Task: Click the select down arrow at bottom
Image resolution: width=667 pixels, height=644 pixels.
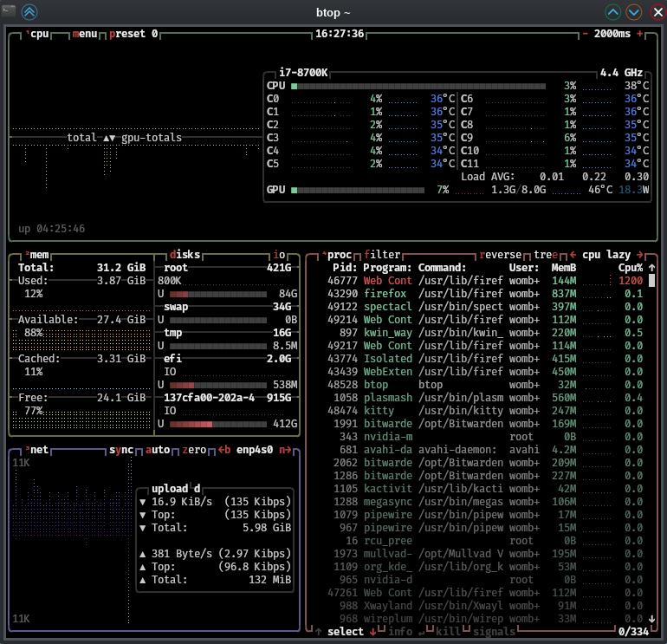Action: (x=372, y=632)
